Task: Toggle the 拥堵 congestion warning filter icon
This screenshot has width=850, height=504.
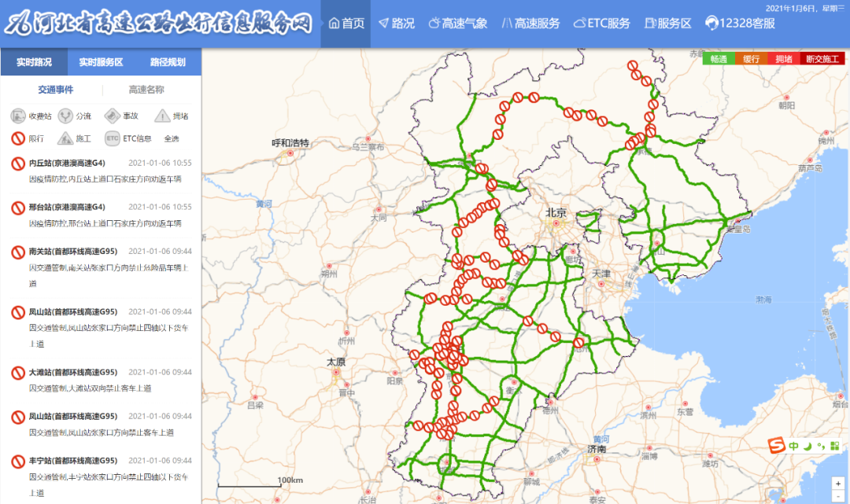Action: (x=162, y=116)
